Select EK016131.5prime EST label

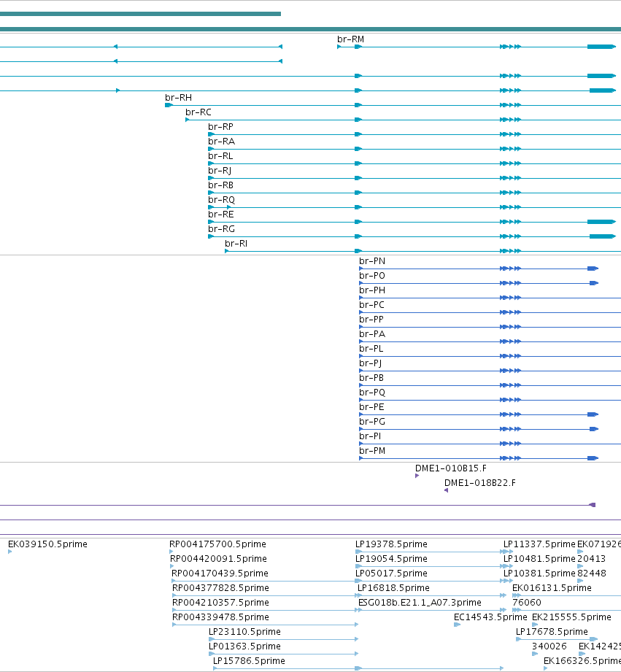pyautogui.click(x=552, y=587)
